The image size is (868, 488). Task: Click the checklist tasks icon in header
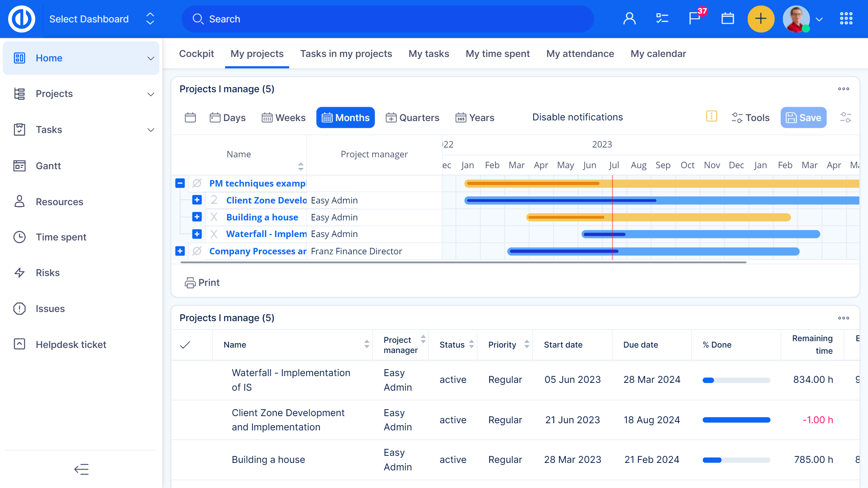point(662,19)
